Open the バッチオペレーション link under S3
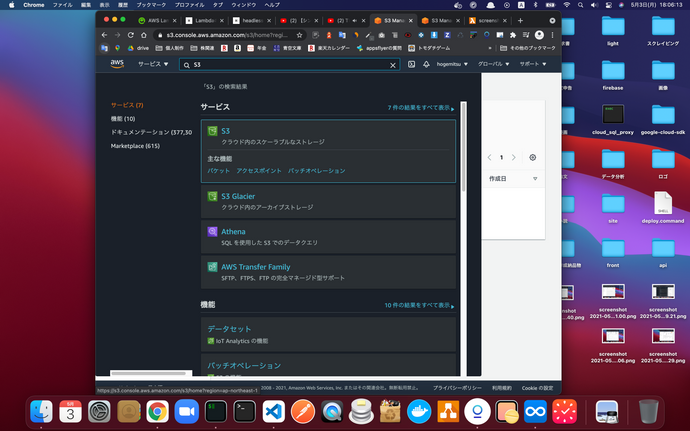 pyautogui.click(x=317, y=171)
